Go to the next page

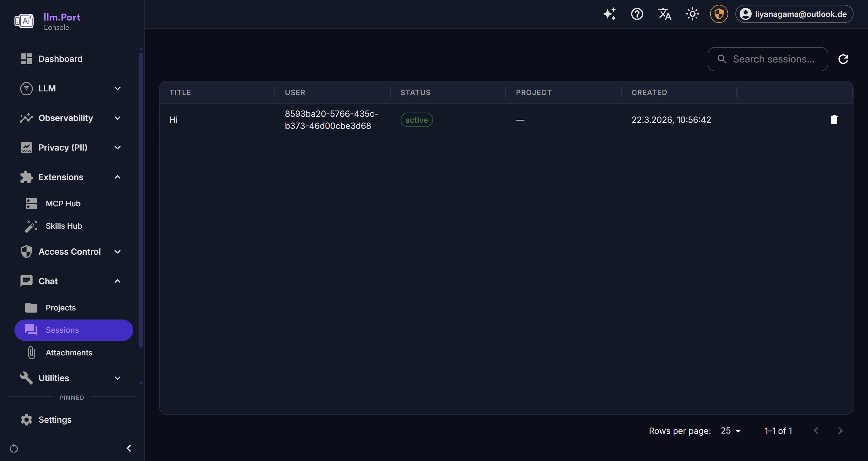840,431
